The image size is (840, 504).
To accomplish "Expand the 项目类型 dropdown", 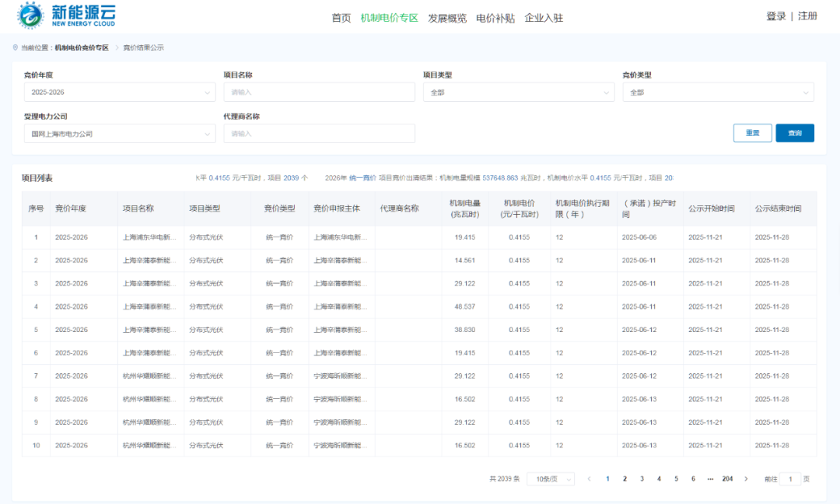I will click(x=518, y=93).
